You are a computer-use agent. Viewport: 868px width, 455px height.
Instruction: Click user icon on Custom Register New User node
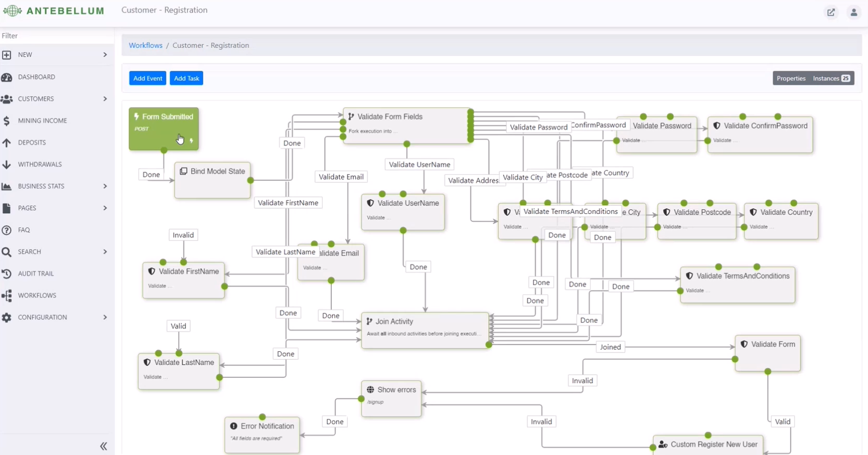point(663,444)
